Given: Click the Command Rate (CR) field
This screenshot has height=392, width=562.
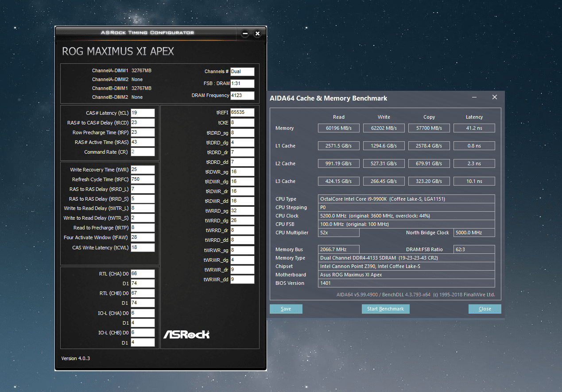Looking at the screenshot, I should tap(143, 152).
